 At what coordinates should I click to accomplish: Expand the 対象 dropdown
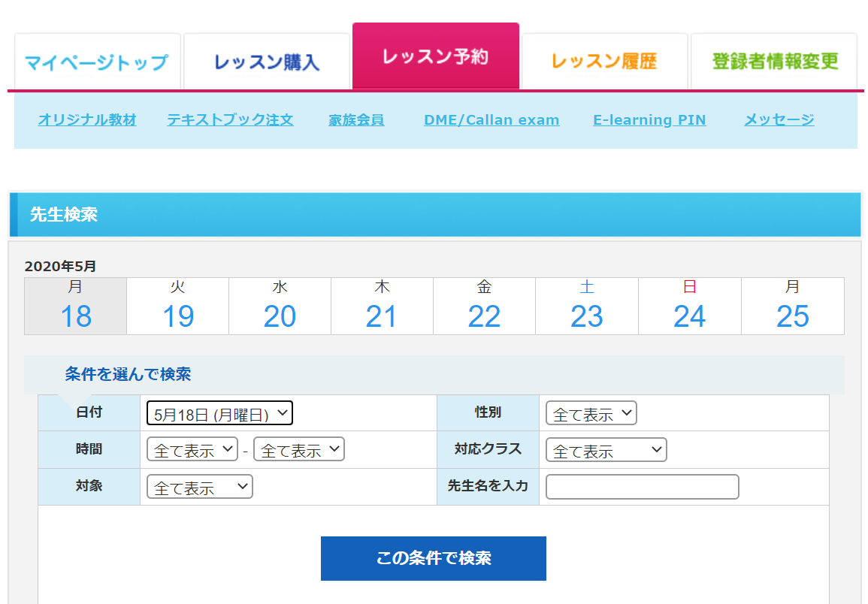(200, 487)
